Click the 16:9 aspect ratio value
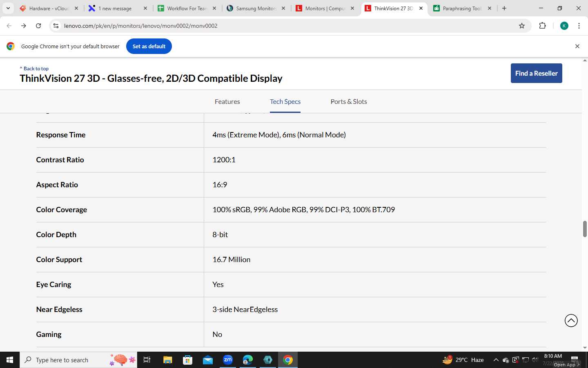 (220, 185)
